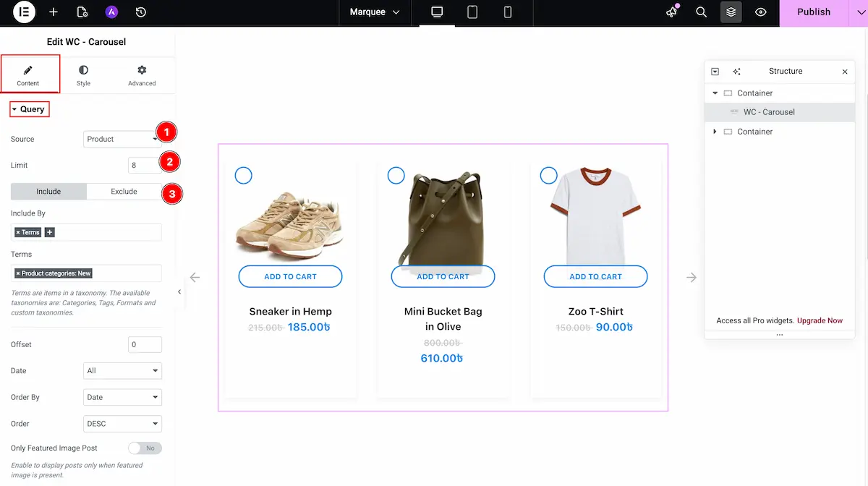
Task: Click the plus Add Element icon
Action: click(x=54, y=12)
